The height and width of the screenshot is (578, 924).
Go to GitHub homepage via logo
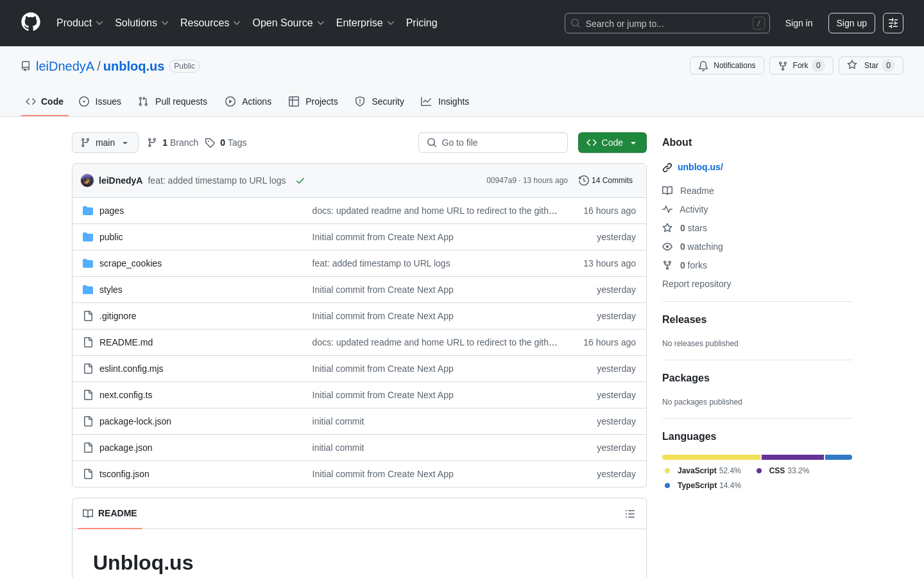pyautogui.click(x=31, y=22)
